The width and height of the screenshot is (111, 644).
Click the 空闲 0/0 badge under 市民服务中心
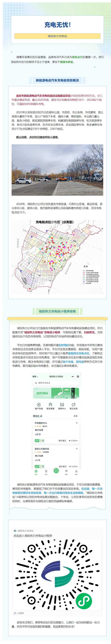39,441
